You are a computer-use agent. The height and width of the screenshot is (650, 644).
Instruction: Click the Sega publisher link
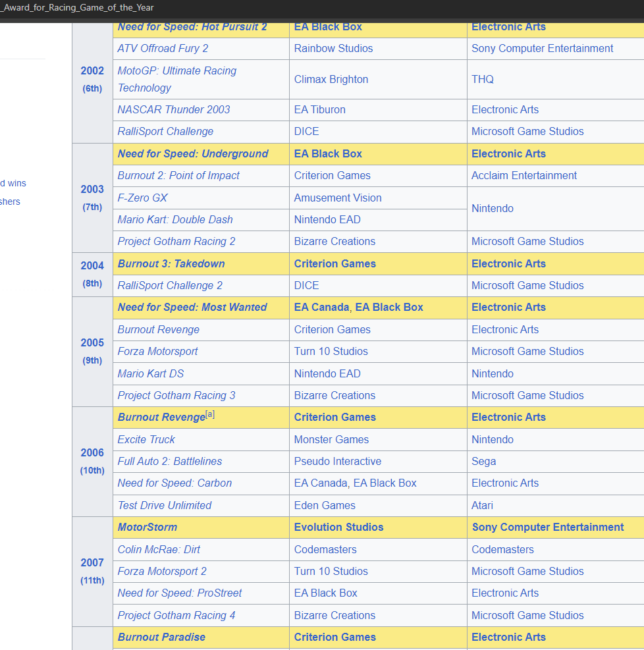point(483,462)
